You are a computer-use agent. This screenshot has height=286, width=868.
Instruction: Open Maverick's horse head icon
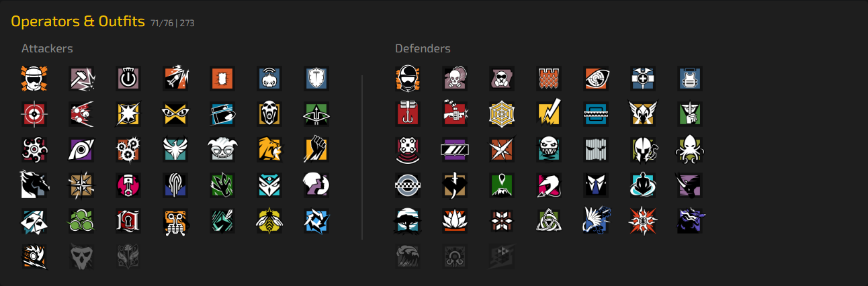pos(33,184)
